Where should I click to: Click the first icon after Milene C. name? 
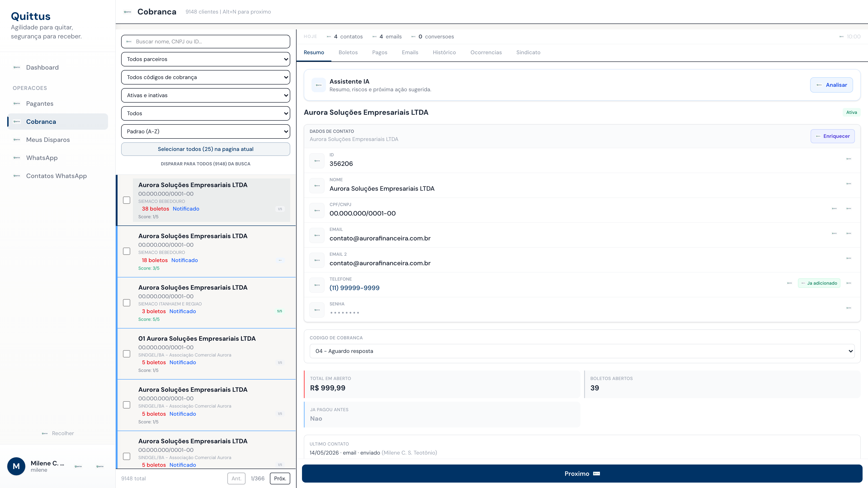(78, 467)
